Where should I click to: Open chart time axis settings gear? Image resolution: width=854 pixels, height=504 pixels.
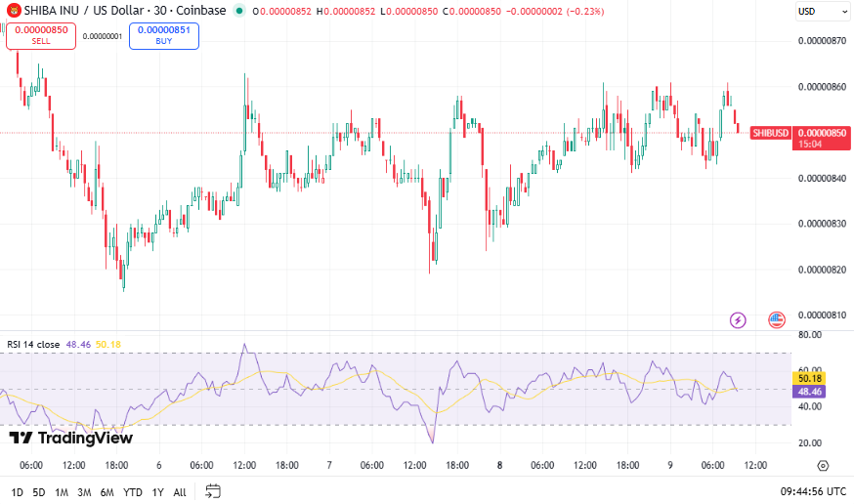click(823, 465)
